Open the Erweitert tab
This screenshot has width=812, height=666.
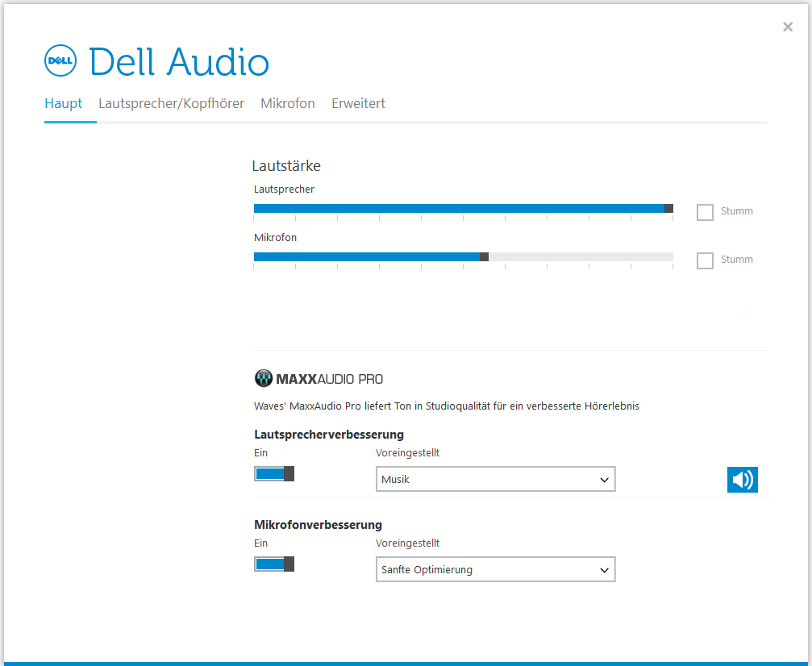pos(358,103)
